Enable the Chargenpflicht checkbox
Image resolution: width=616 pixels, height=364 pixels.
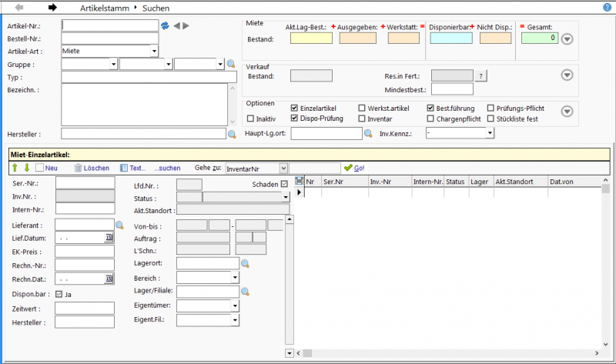click(430, 119)
